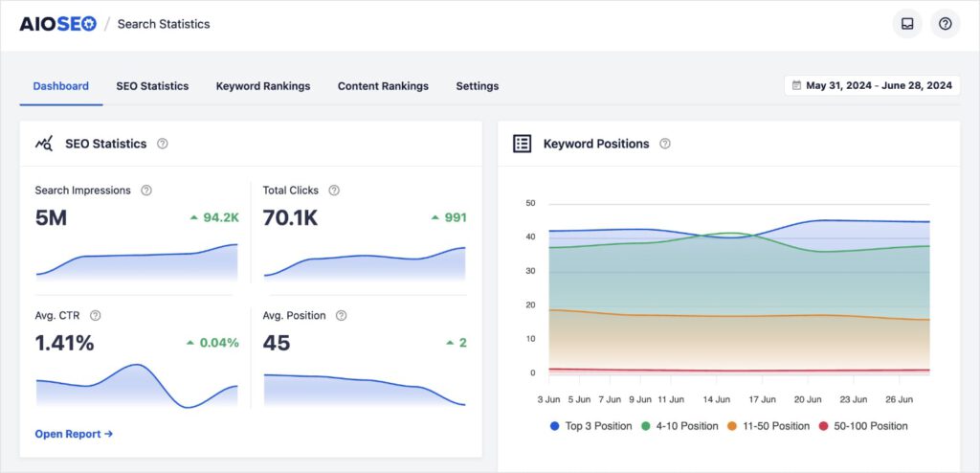Click the Total Clicks label
980x473 pixels.
[x=291, y=191]
